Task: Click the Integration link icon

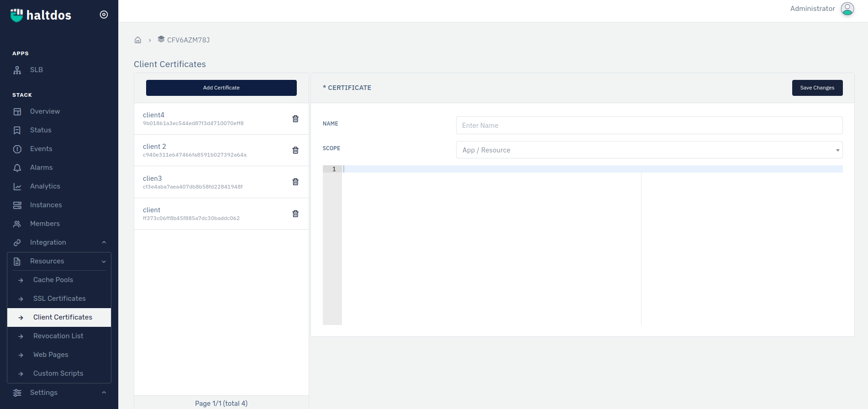Action: click(x=17, y=243)
